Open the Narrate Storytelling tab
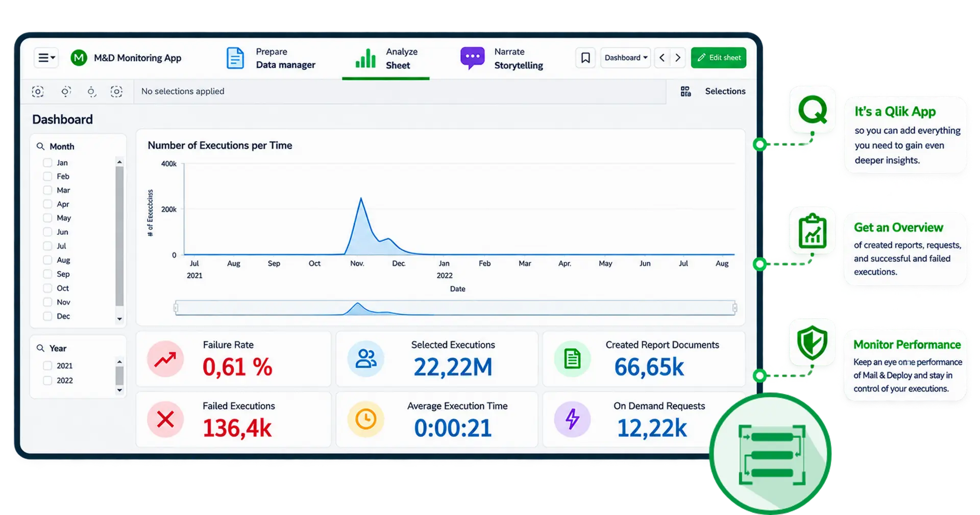This screenshot has height=515, width=980. pos(501,58)
